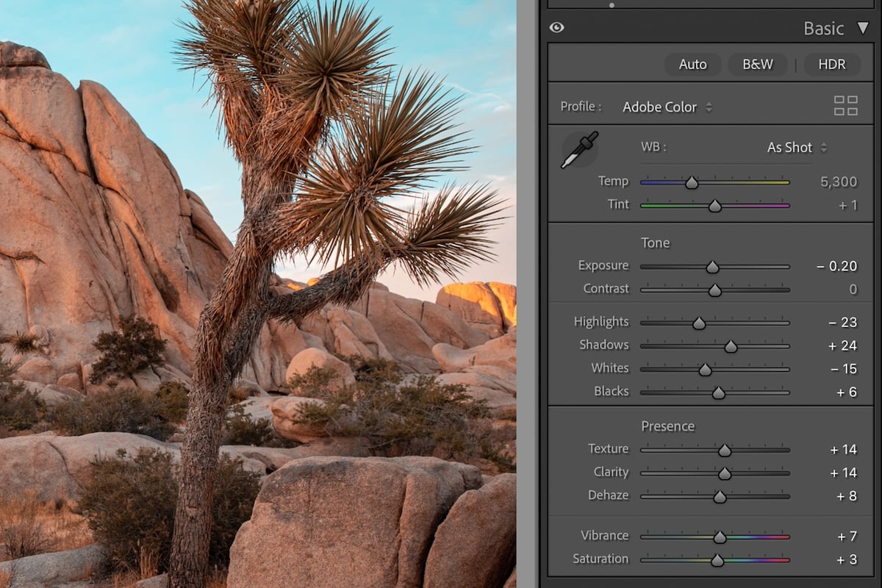Select the Presence section label

668,426
